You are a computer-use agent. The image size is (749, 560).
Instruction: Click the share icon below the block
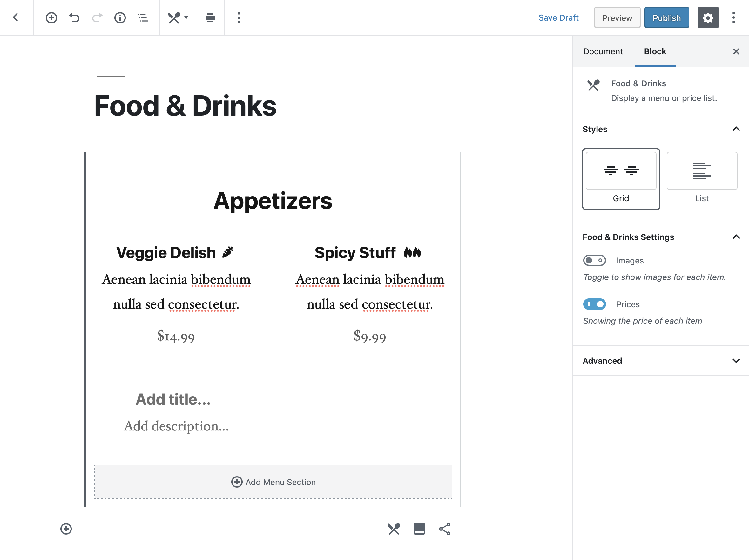pyautogui.click(x=445, y=529)
